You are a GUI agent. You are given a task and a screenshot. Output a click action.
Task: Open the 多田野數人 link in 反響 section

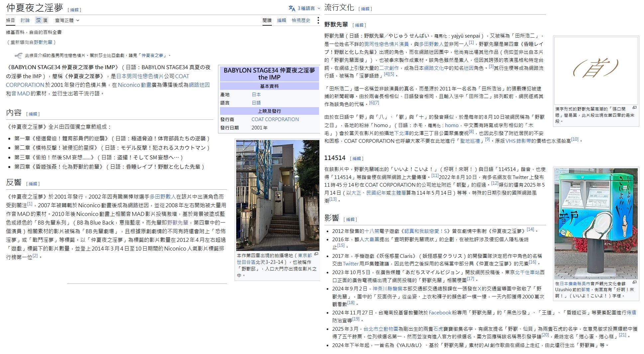pos(162,197)
